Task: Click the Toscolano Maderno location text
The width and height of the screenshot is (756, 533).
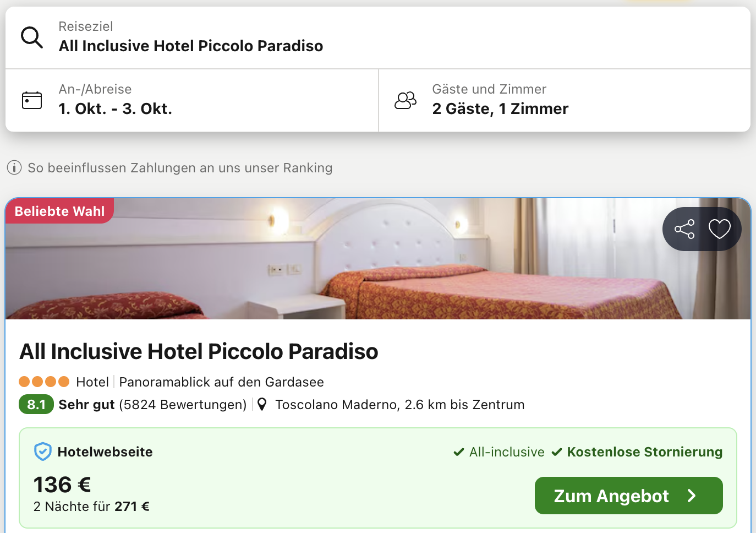Action: [x=399, y=405]
